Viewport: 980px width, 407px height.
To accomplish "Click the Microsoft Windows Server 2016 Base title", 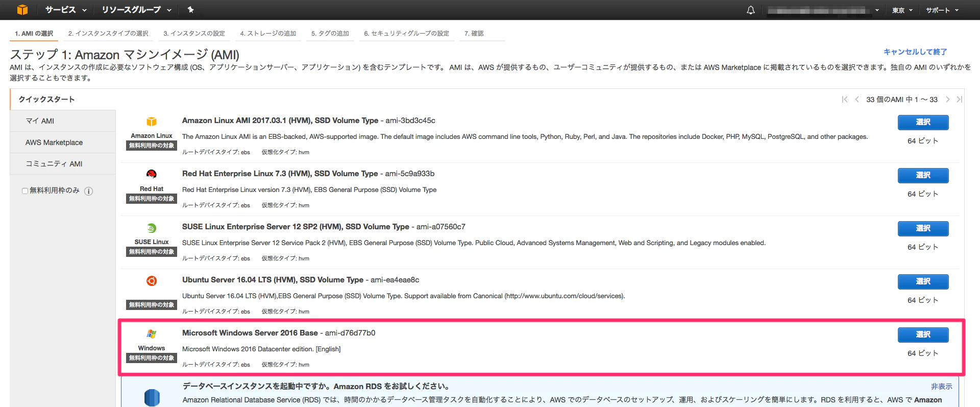I will [250, 333].
